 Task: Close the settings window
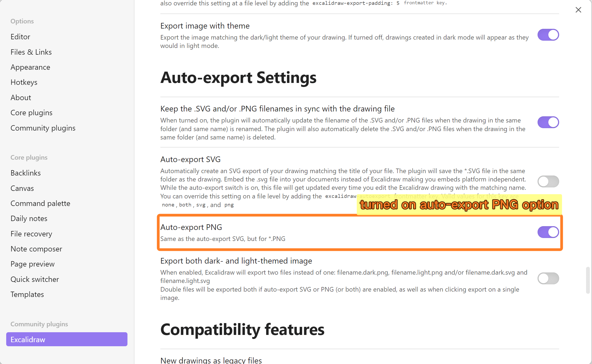click(578, 10)
